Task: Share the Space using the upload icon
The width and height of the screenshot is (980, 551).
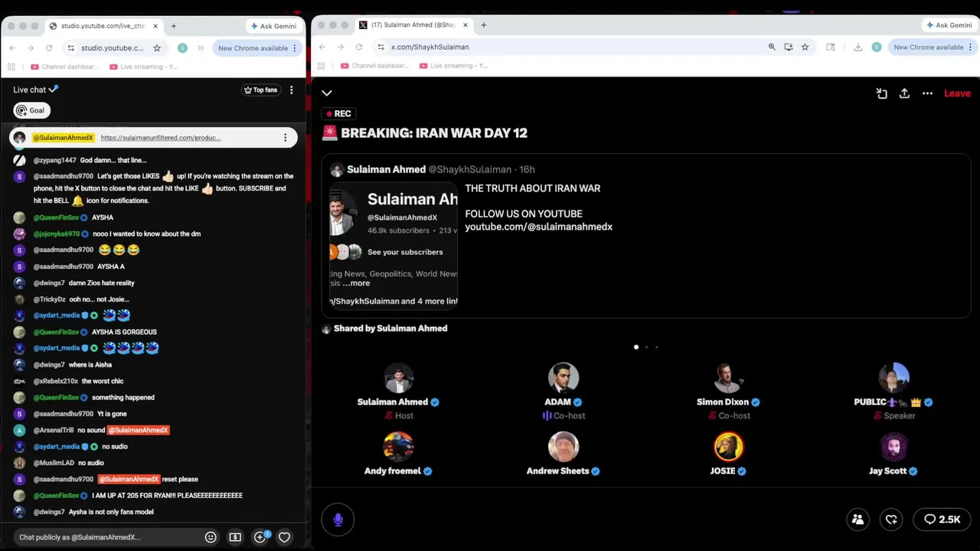Action: 904,93
